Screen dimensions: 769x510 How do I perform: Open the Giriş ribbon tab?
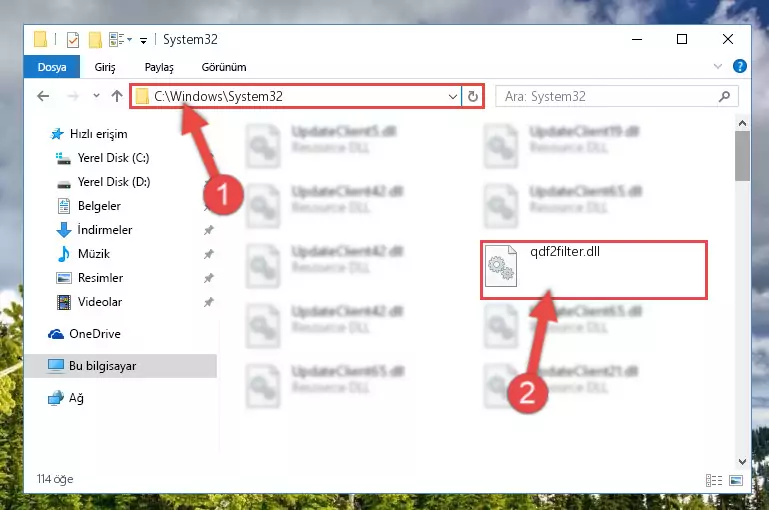(x=105, y=67)
